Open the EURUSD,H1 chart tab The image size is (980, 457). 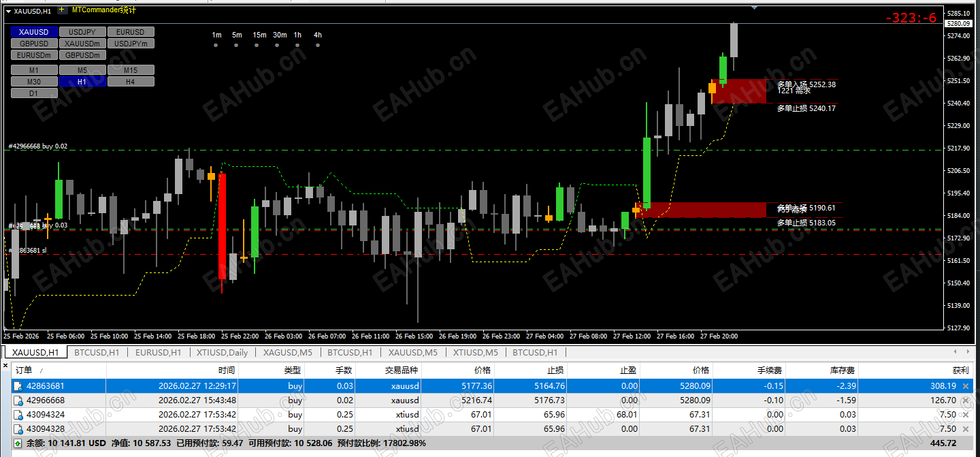click(x=158, y=352)
